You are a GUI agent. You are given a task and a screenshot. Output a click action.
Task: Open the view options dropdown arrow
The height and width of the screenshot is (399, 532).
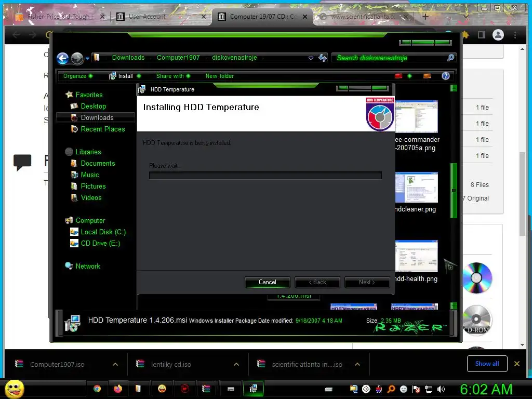tap(409, 76)
